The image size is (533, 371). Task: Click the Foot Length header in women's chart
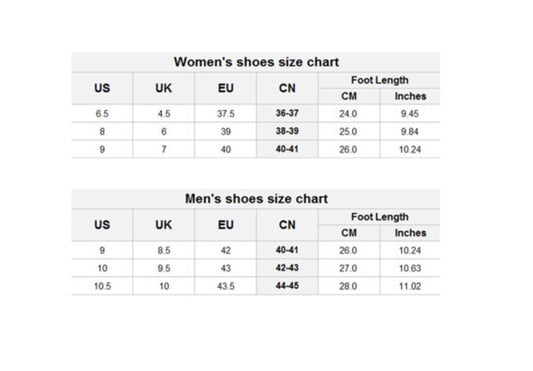380,80
